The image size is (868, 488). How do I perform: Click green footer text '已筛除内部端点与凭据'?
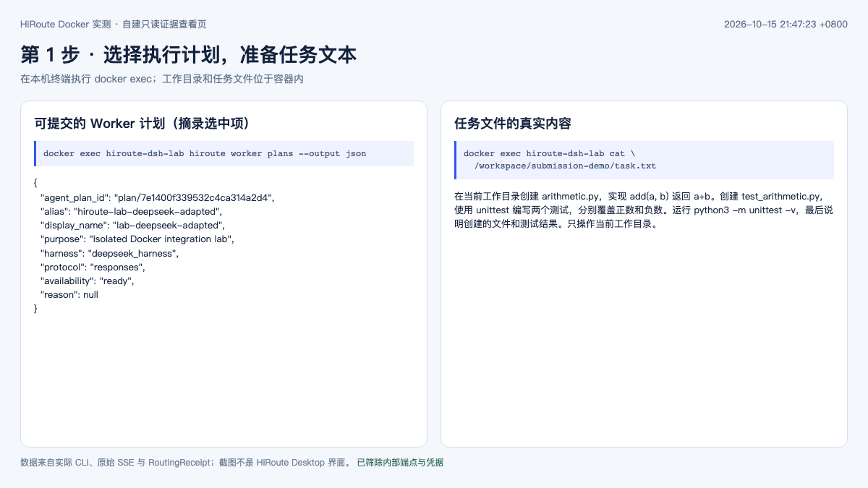400,462
